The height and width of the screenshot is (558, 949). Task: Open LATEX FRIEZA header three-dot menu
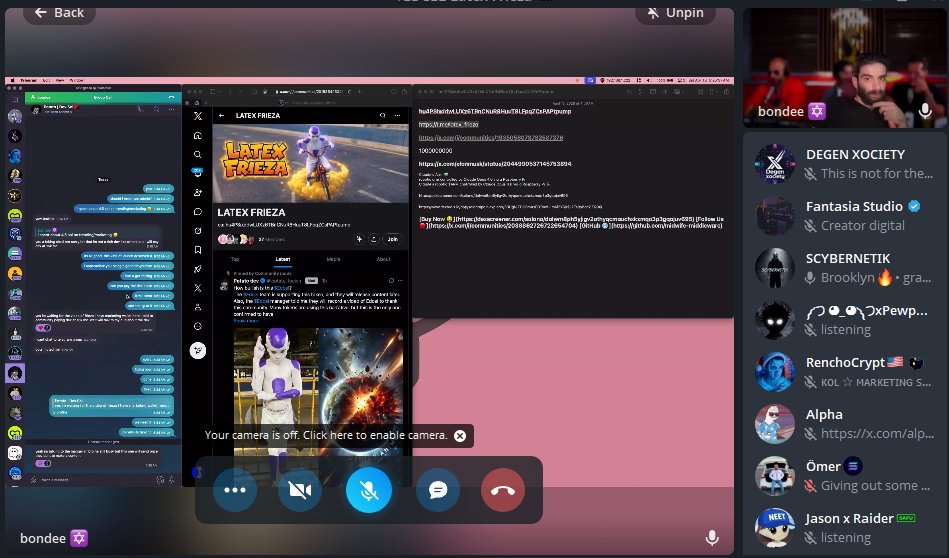point(398,115)
